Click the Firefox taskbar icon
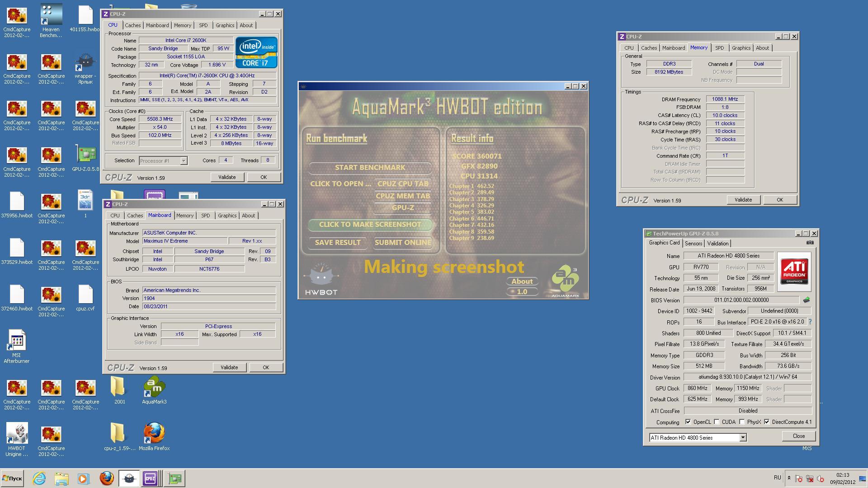 [x=107, y=478]
